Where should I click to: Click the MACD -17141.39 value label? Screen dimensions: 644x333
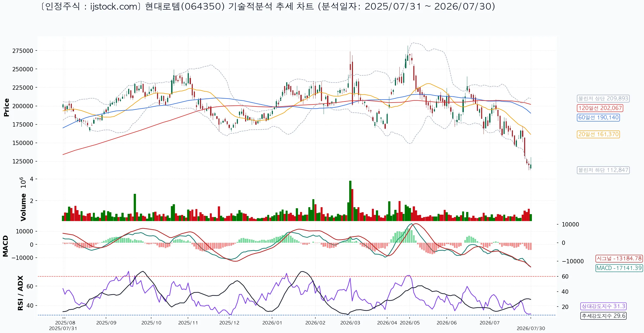click(x=619, y=268)
